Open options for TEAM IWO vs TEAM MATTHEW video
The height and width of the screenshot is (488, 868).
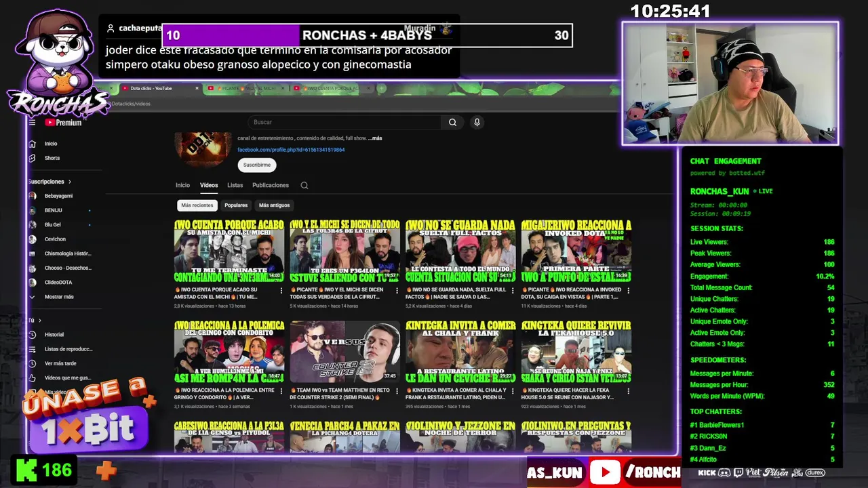tap(397, 391)
